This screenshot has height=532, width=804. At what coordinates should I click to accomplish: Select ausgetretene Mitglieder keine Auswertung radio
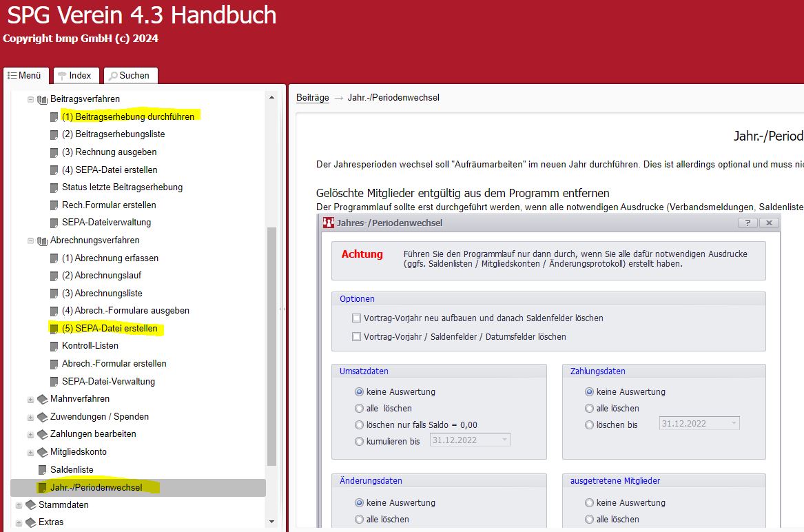pyautogui.click(x=589, y=503)
